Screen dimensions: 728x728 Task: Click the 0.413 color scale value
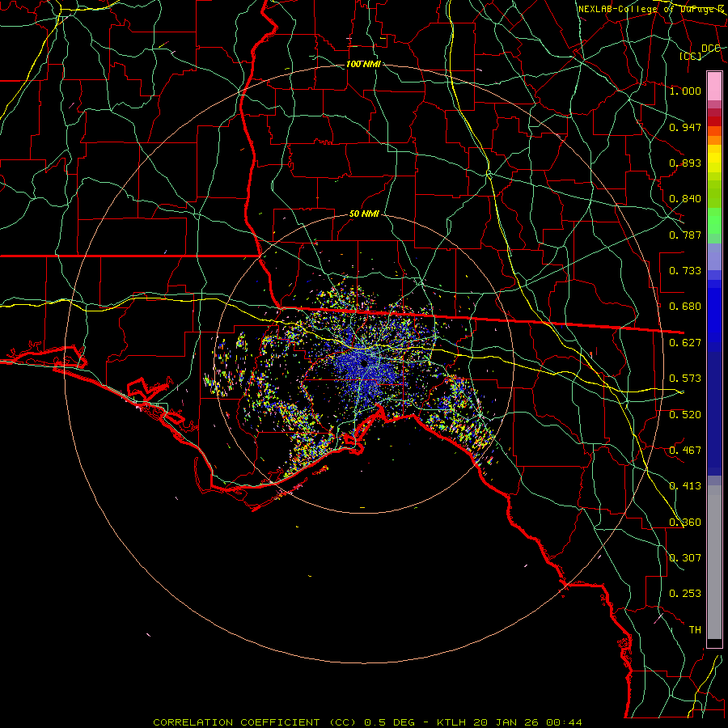685,486
